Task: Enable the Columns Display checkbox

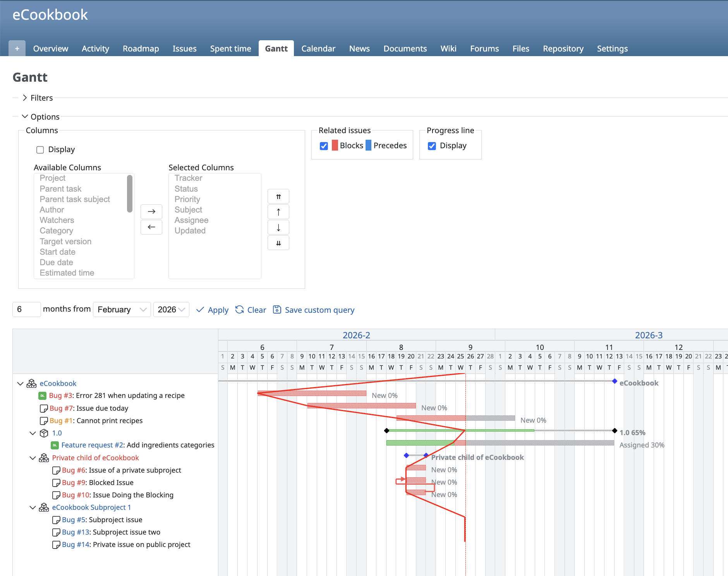Action: click(x=40, y=150)
